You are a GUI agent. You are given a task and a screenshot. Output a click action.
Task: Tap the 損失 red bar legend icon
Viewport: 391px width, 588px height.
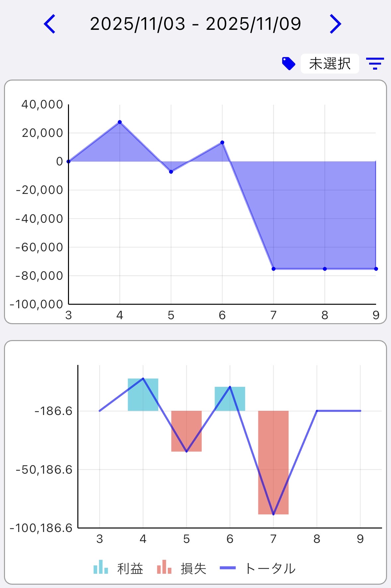(164, 567)
